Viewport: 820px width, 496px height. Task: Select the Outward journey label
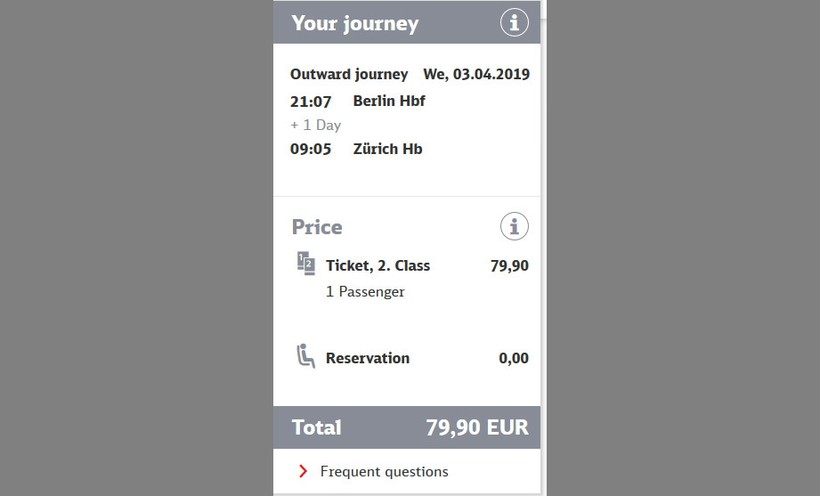coord(349,74)
